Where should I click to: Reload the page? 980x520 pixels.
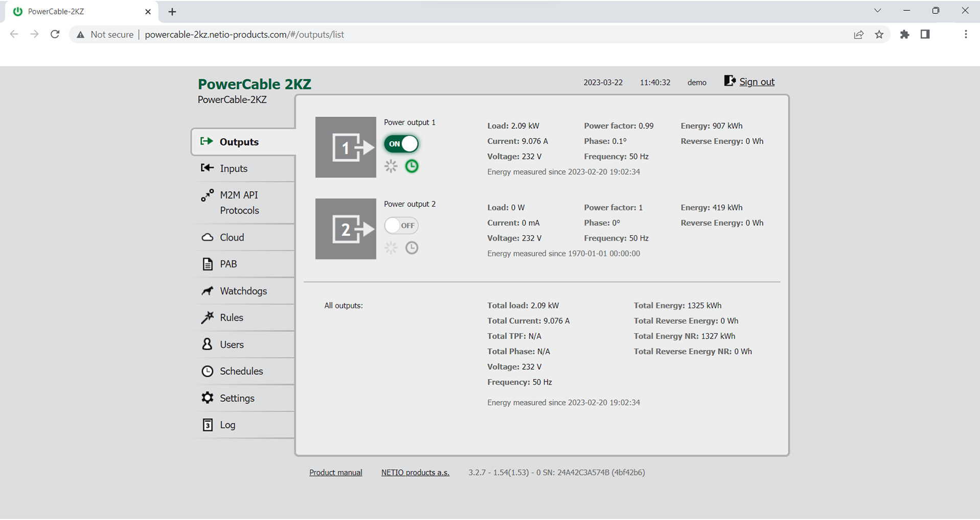click(x=55, y=34)
